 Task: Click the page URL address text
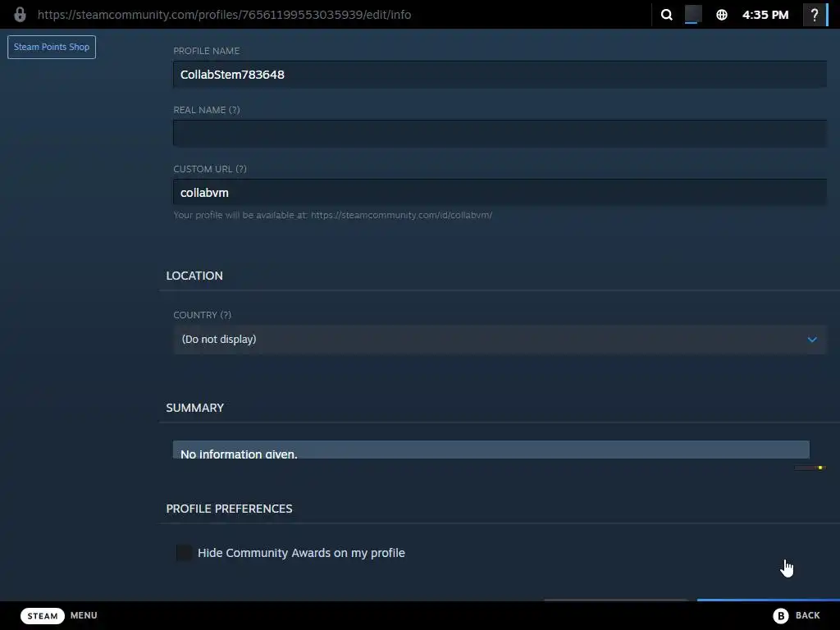(x=225, y=15)
